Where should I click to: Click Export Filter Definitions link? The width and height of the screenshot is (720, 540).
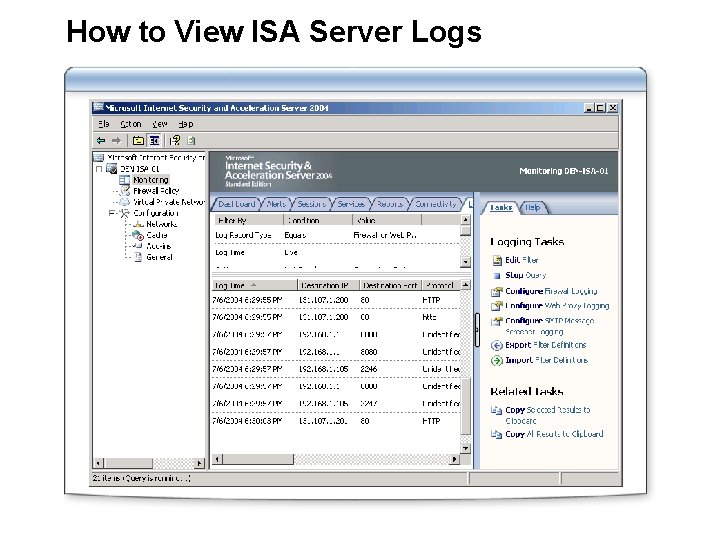546,345
